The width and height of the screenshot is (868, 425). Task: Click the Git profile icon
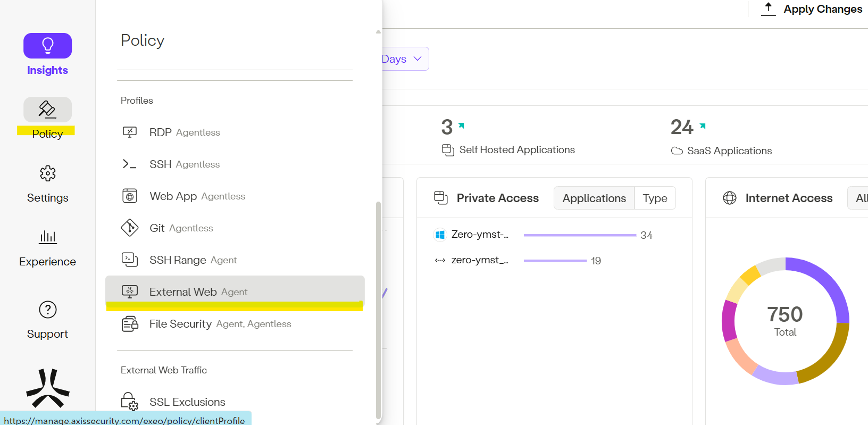click(x=129, y=228)
